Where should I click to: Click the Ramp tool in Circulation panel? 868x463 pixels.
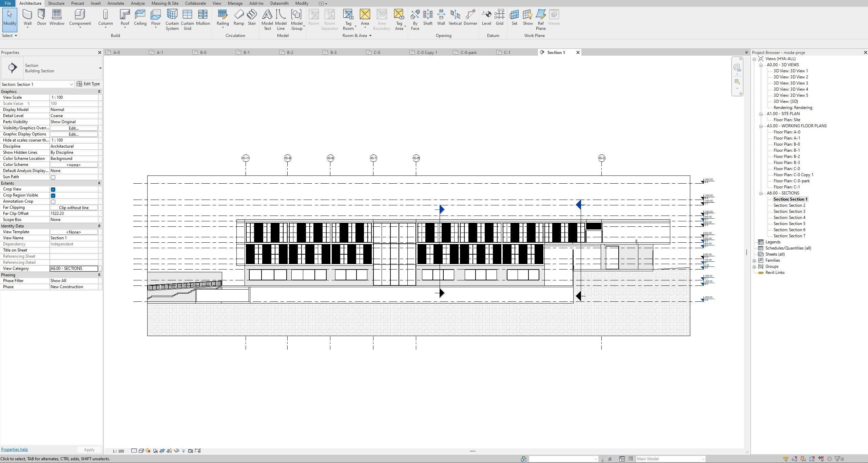pyautogui.click(x=239, y=17)
